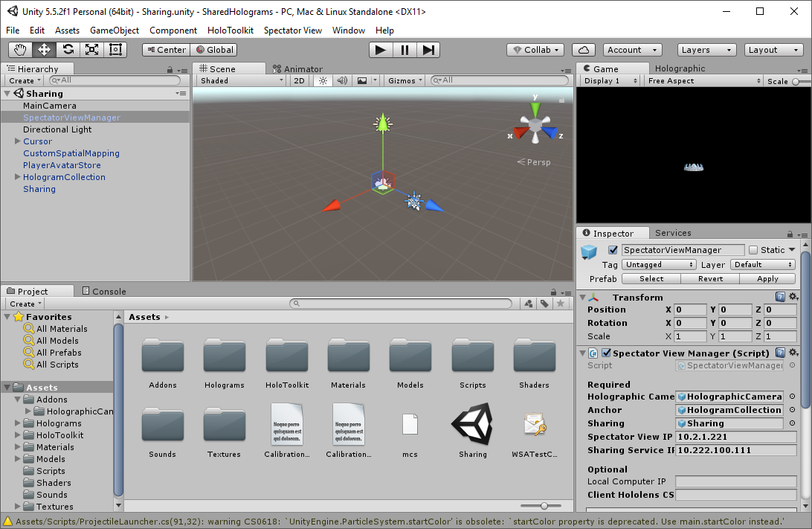Click the prefab Apply button
The width and height of the screenshot is (812, 529).
(767, 279)
